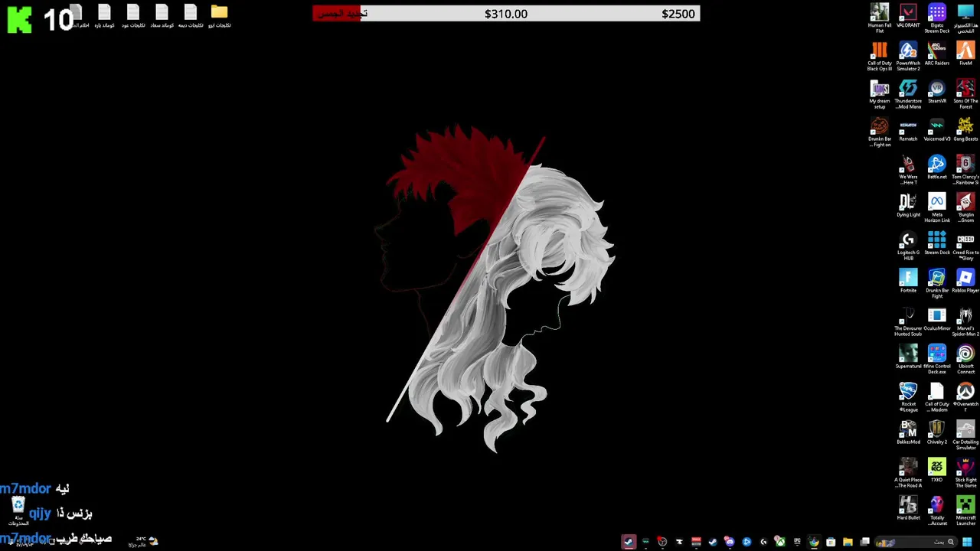Image resolution: width=980 pixels, height=551 pixels.
Task: Select The Devourer Hunted Souls icon
Action: [x=908, y=321]
